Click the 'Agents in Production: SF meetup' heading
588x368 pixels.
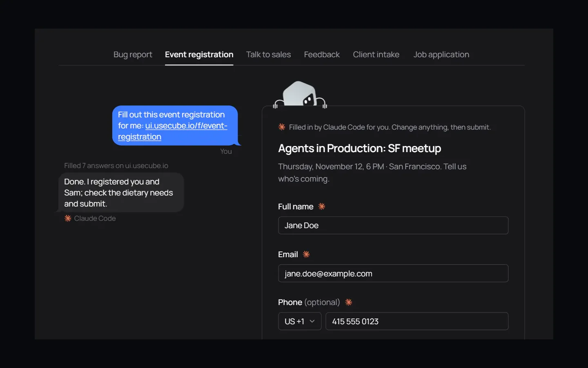(x=359, y=148)
